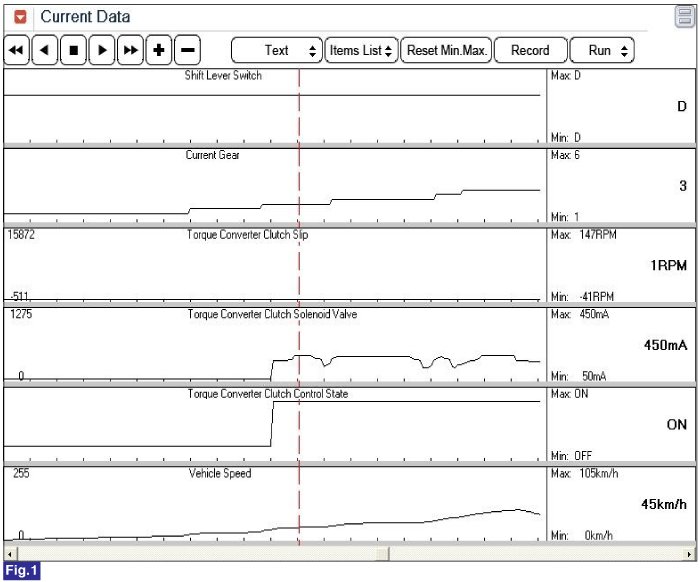Zoom in with the plus button
This screenshot has height=582, width=700.
click(x=158, y=51)
